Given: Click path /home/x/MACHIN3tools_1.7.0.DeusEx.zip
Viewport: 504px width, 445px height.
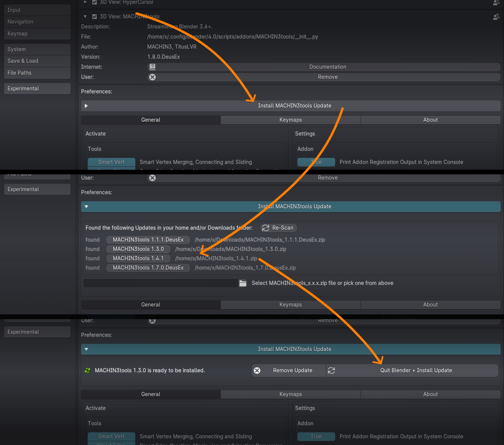Looking at the screenshot, I should click(245, 268).
